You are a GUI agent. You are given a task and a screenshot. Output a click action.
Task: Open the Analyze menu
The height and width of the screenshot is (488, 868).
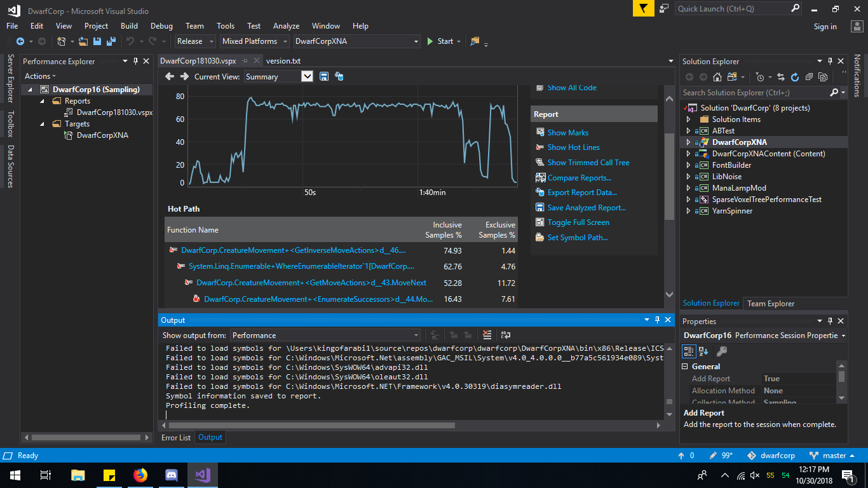pyautogui.click(x=286, y=26)
